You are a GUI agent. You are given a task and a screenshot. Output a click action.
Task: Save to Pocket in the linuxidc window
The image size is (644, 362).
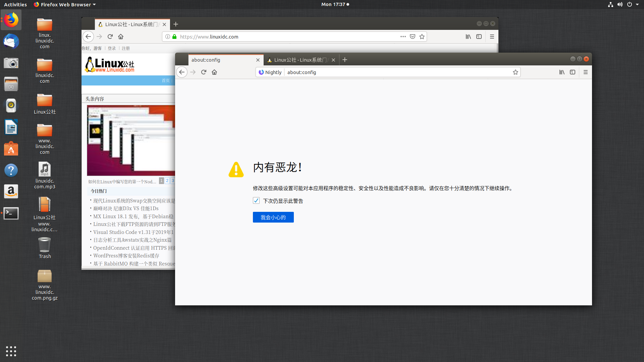point(413,37)
